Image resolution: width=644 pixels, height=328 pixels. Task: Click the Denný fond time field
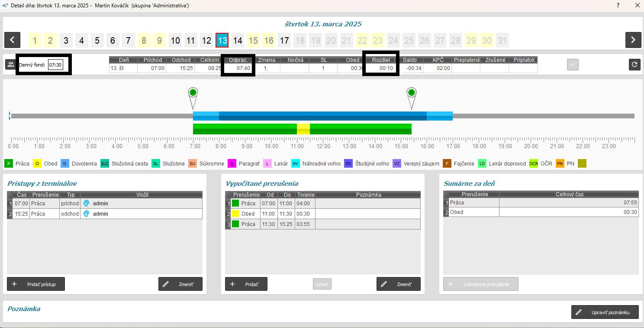(x=55, y=65)
